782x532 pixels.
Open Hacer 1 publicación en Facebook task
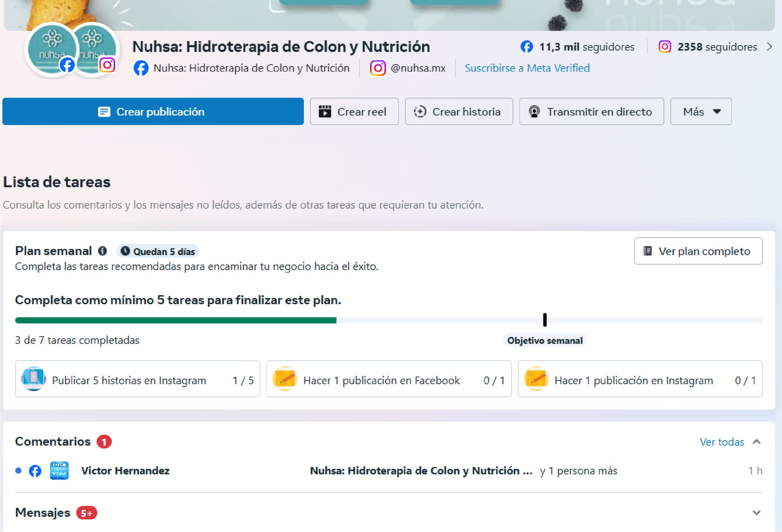[389, 379]
